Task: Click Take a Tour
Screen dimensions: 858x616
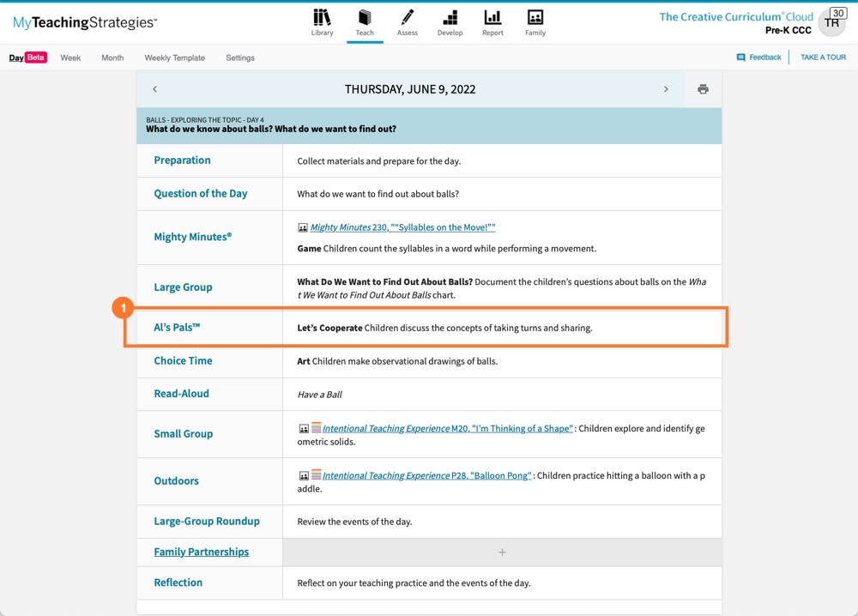Action: coord(823,57)
